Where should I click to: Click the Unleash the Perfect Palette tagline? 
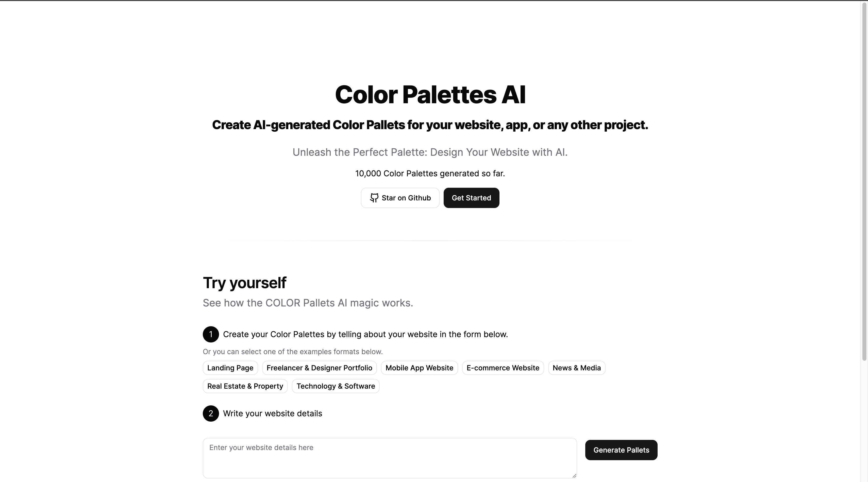pyautogui.click(x=430, y=152)
